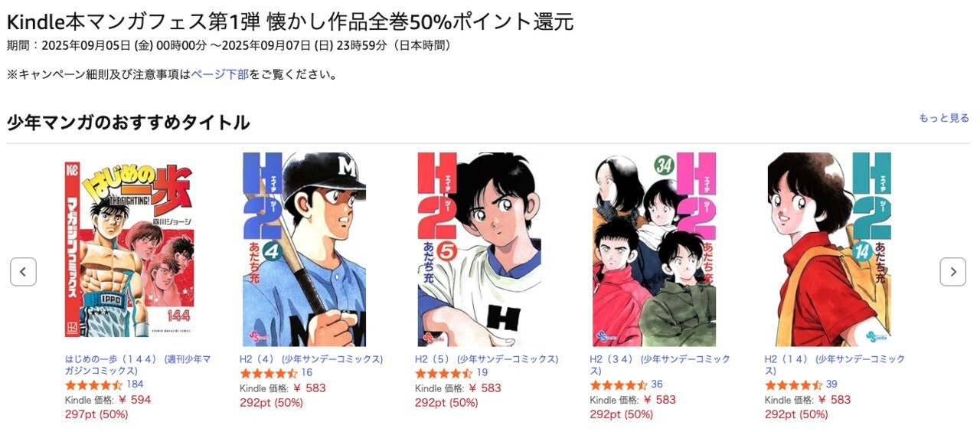Open the H2(14) title link
980x432 pixels.
pos(835,365)
